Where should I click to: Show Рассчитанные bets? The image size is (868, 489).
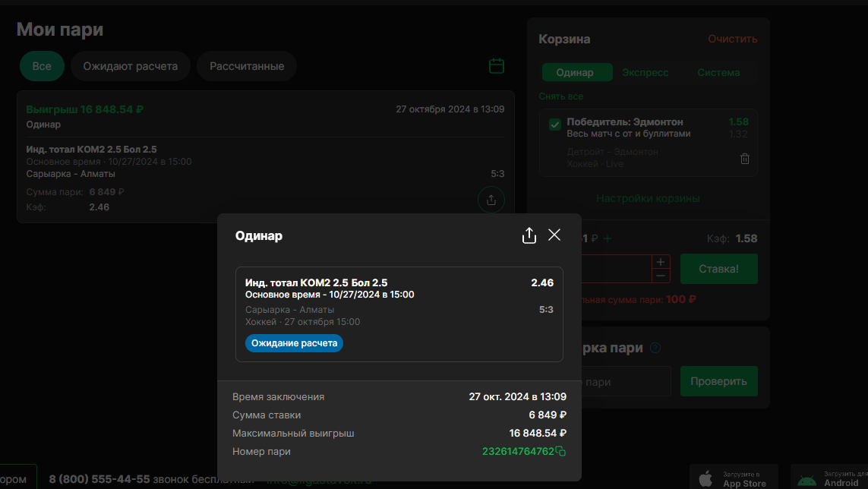point(247,66)
